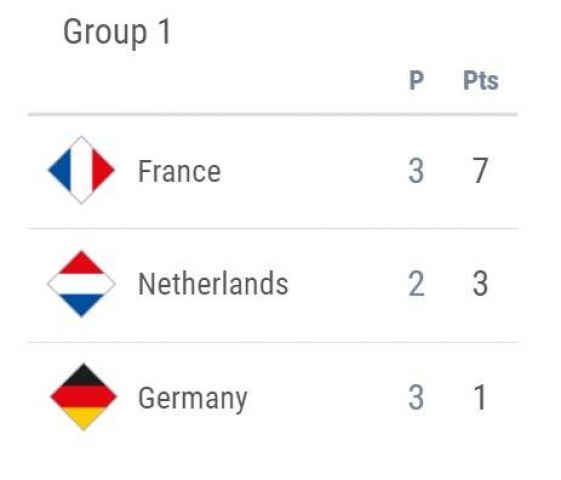Click Germany's points value 1
Image resolution: width=561 pixels, height=480 pixels.
coord(480,398)
